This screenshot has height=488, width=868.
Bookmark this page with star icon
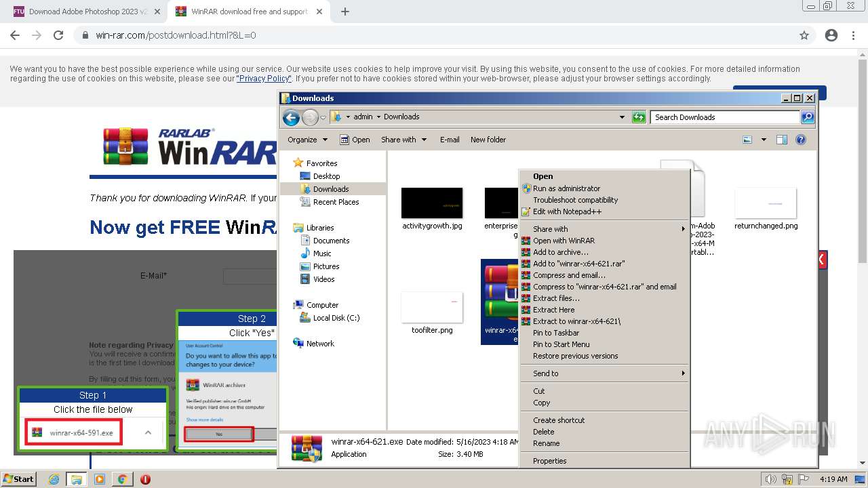(804, 35)
